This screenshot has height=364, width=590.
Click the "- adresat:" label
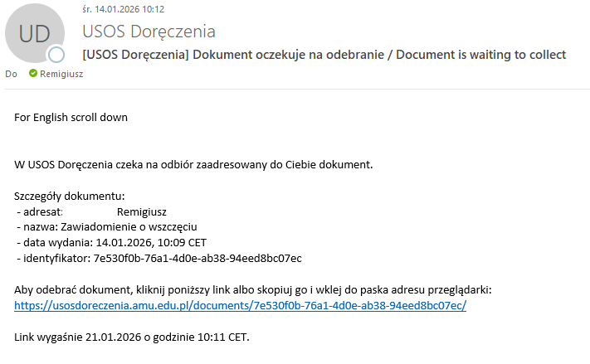point(40,211)
